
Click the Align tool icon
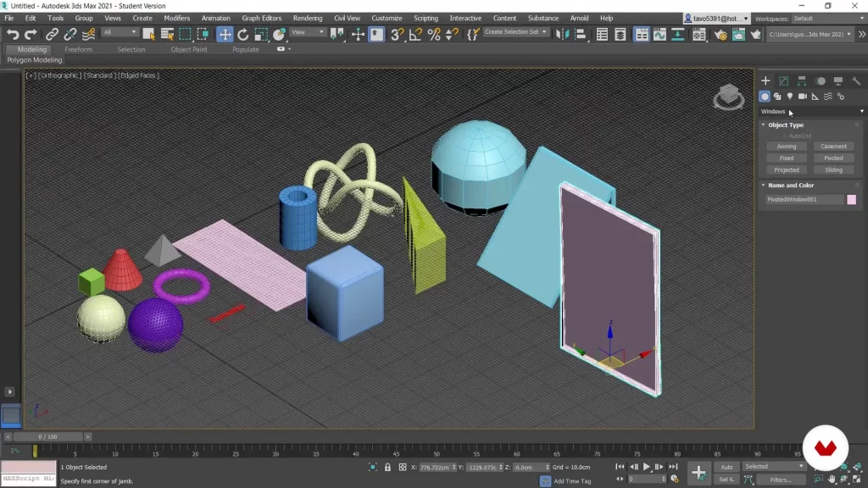[580, 34]
